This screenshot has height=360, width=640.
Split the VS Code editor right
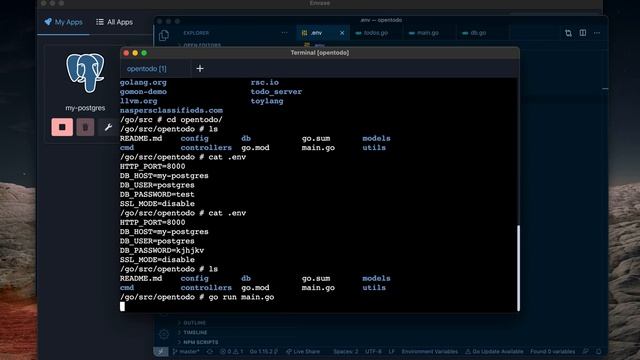(583, 33)
